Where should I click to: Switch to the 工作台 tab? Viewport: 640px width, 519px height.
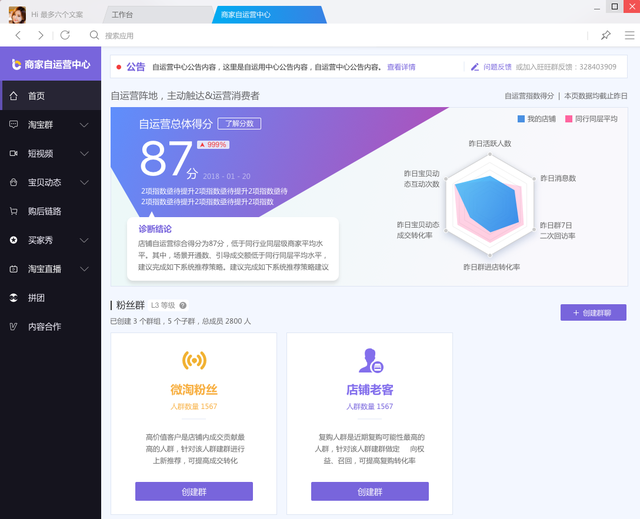[157, 15]
